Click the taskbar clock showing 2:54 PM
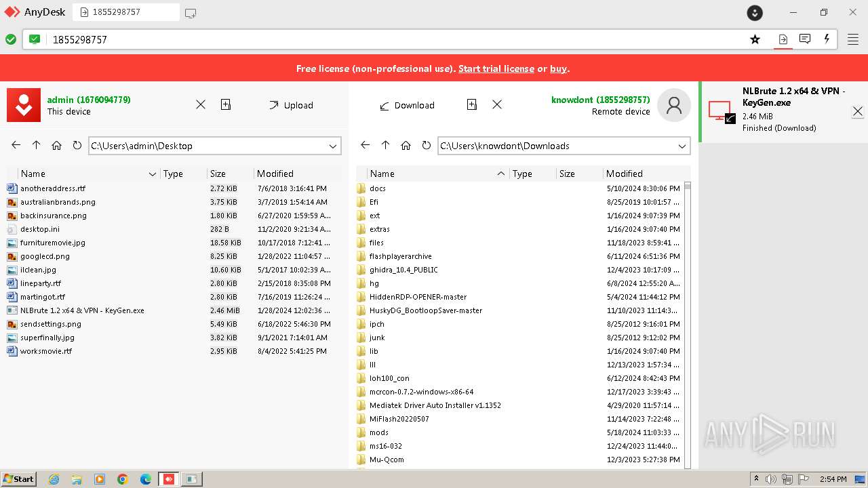 833,479
